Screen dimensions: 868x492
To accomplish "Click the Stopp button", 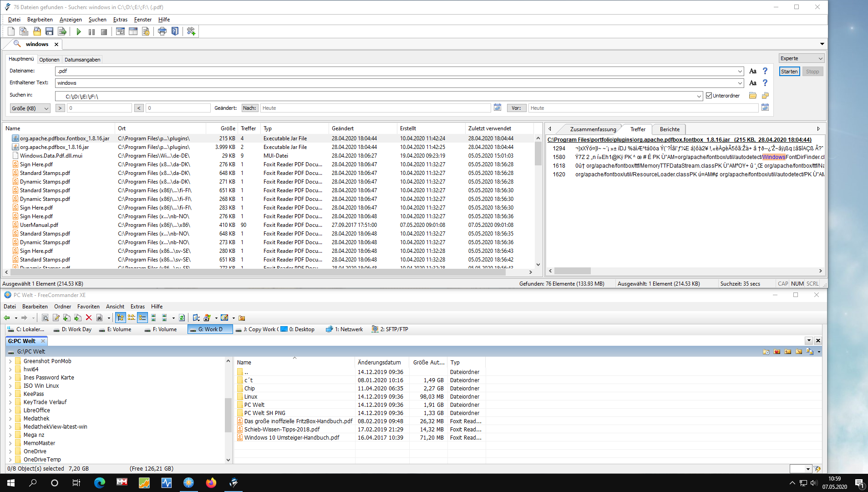I will coord(812,72).
